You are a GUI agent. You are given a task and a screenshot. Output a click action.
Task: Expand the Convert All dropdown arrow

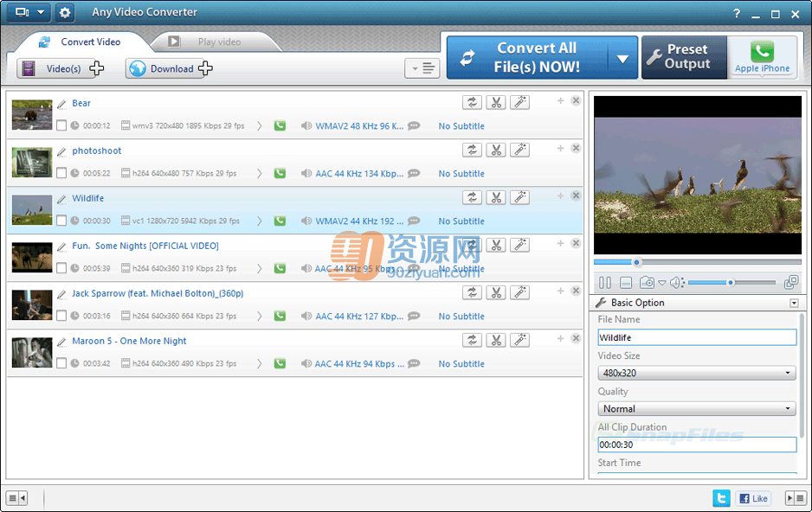pos(623,59)
